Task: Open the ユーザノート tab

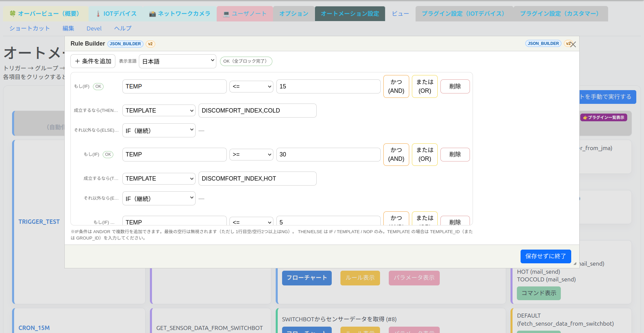Action: 245,14
